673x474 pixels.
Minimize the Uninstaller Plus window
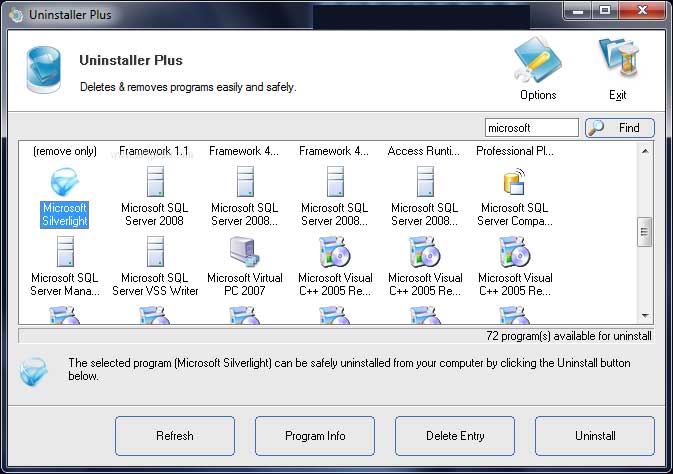[x=577, y=10]
